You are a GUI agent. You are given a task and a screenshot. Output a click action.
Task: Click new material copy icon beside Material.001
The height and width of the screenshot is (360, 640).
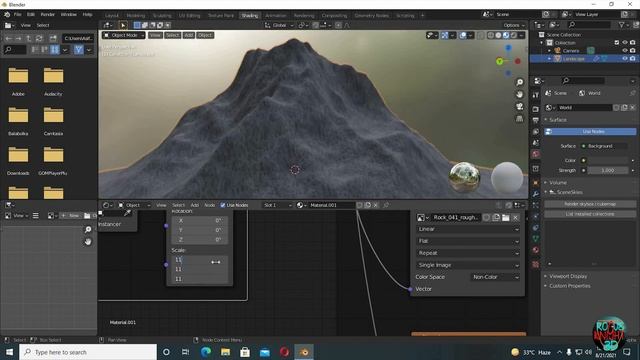click(x=367, y=205)
